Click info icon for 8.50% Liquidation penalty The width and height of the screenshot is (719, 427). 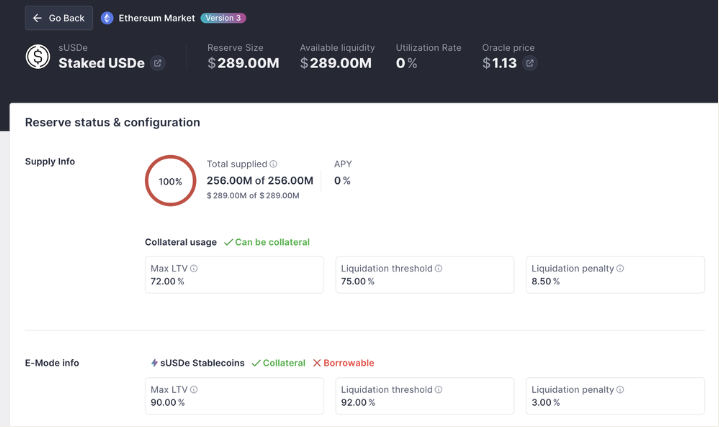(x=621, y=268)
